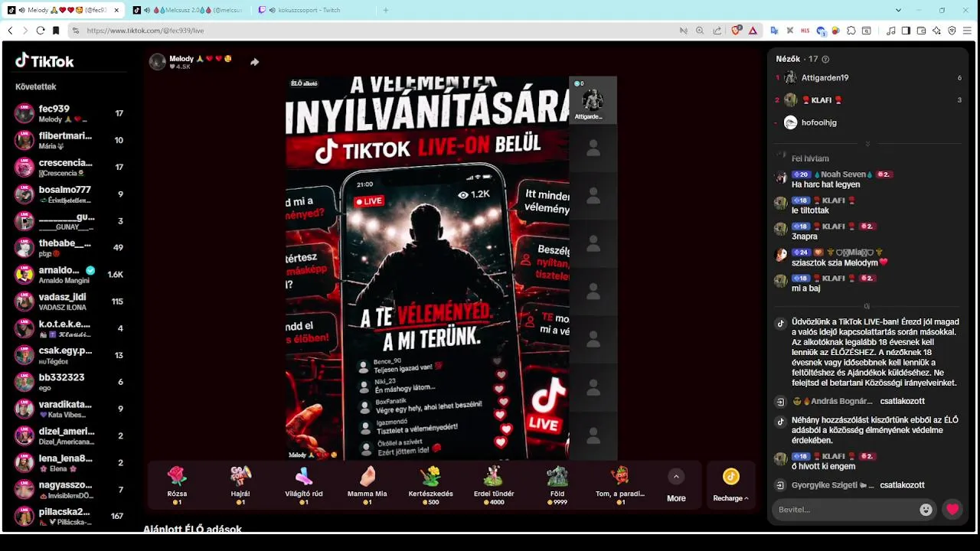Expand the viewers list down chevron
This screenshot has width=980, height=551.
point(867,144)
